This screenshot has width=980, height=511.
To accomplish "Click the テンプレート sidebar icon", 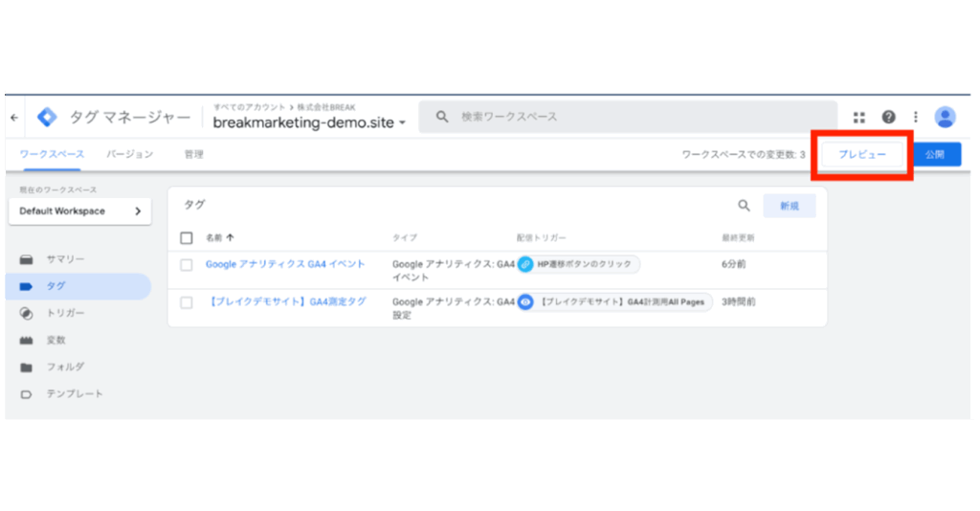I will pos(26,394).
